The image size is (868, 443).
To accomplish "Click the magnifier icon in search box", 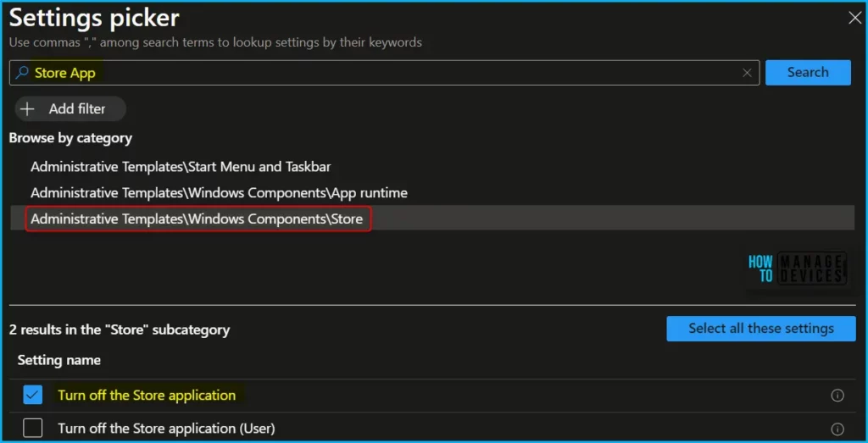I will (21, 73).
